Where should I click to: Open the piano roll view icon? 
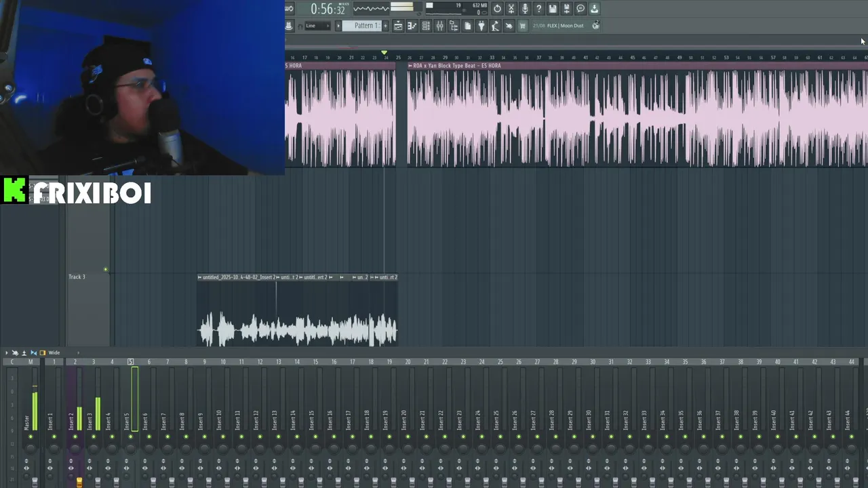412,26
